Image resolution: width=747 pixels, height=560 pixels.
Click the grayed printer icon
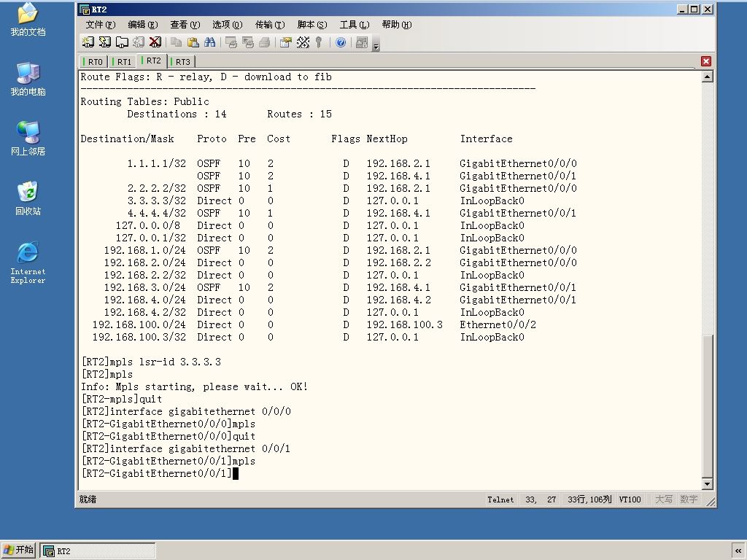click(264, 42)
